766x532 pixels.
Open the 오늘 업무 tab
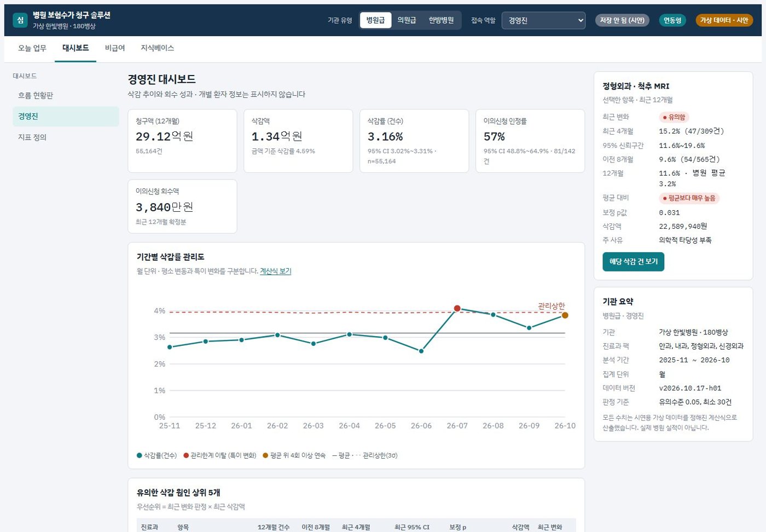coord(32,48)
